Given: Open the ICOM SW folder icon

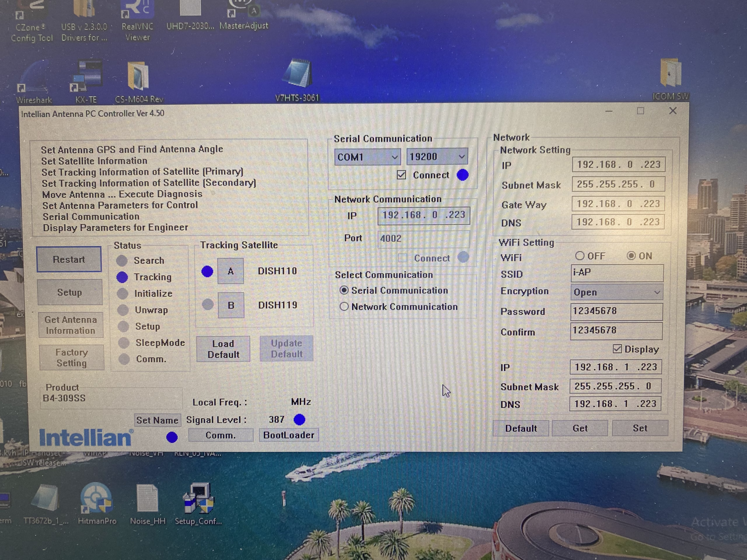Looking at the screenshot, I should 670,79.
